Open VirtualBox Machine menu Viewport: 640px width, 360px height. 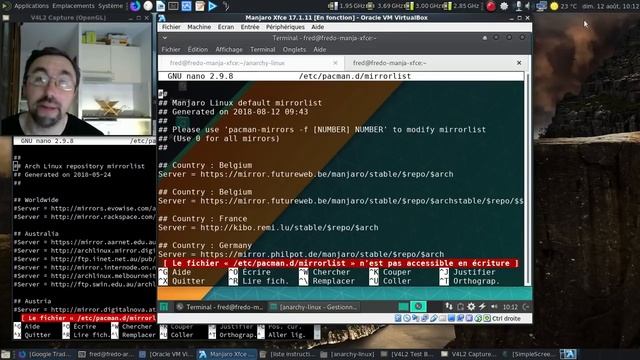coord(199,27)
